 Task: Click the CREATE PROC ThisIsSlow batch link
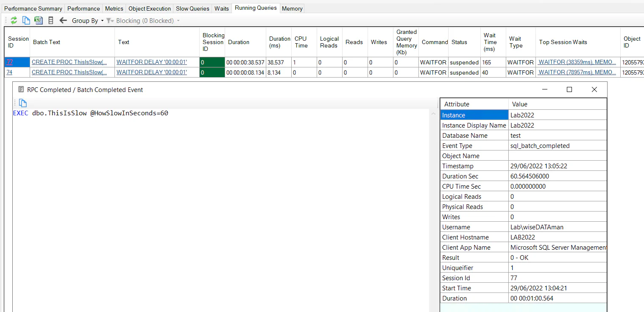pos(70,62)
